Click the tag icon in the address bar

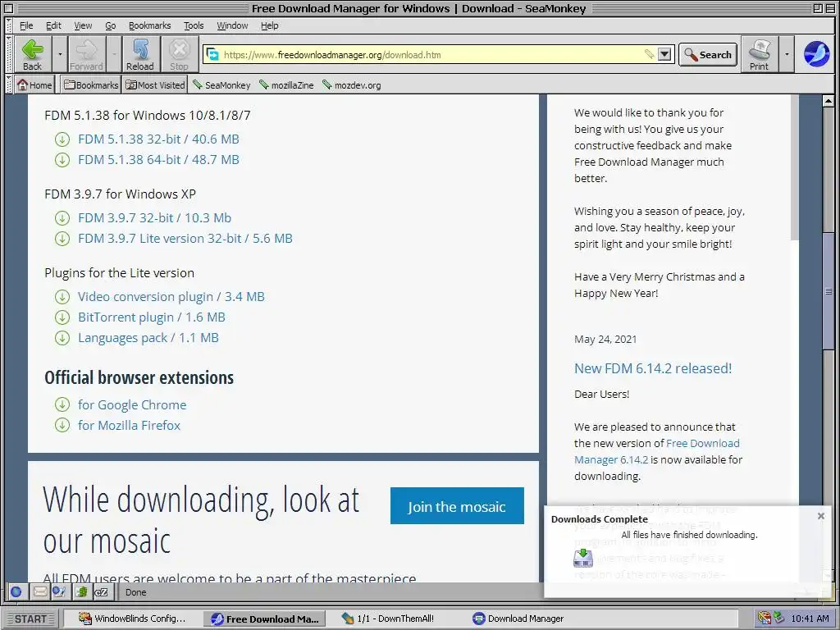[649, 54]
